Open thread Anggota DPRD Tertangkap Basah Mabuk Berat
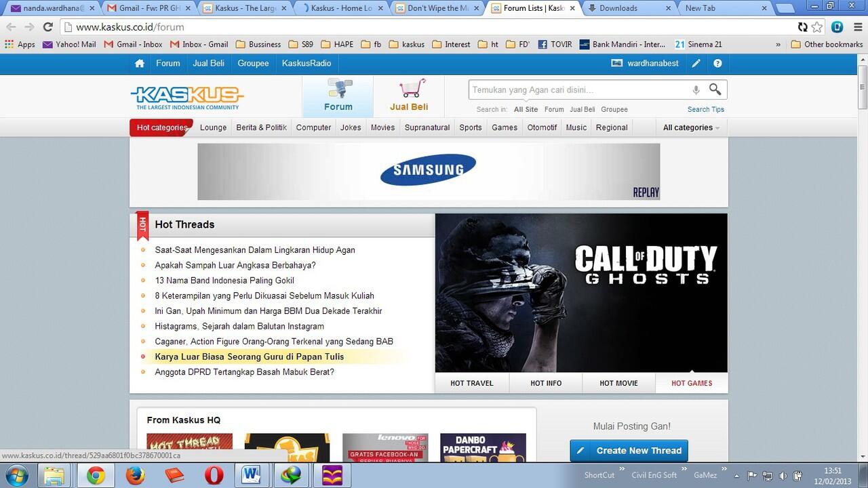Image resolution: width=868 pixels, height=488 pixels. 244,372
